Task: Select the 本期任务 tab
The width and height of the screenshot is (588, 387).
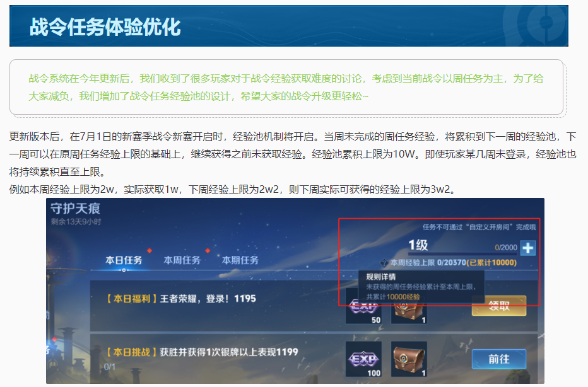Action: 240,260
